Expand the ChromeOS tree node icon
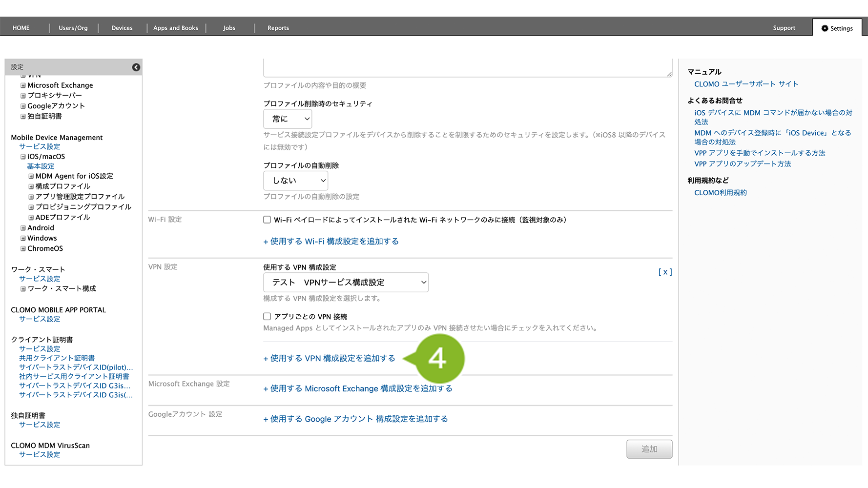This screenshot has width=868, height=488. point(23,249)
